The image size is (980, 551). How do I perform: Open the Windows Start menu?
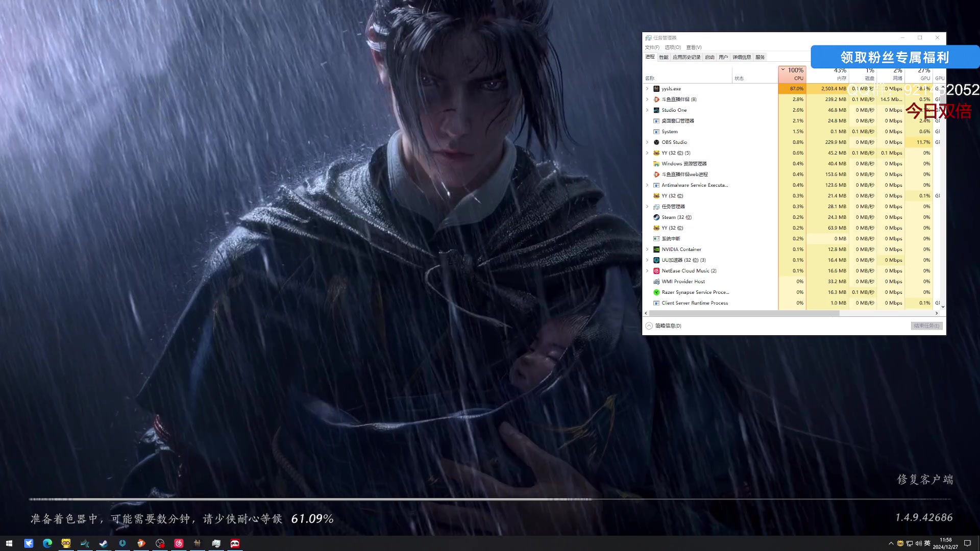tap(9, 543)
